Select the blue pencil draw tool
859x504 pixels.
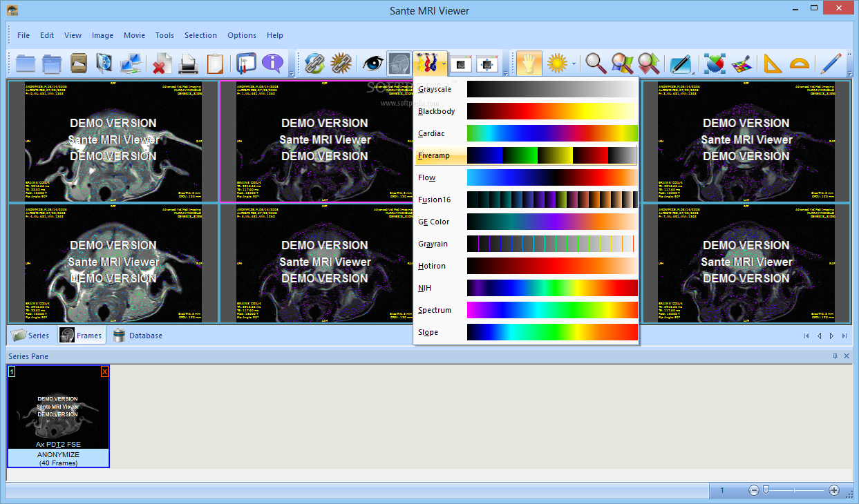click(831, 64)
